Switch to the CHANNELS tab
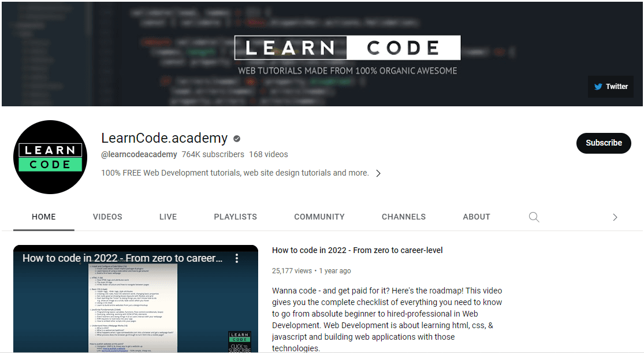The width and height of the screenshot is (644, 353). pos(404,217)
